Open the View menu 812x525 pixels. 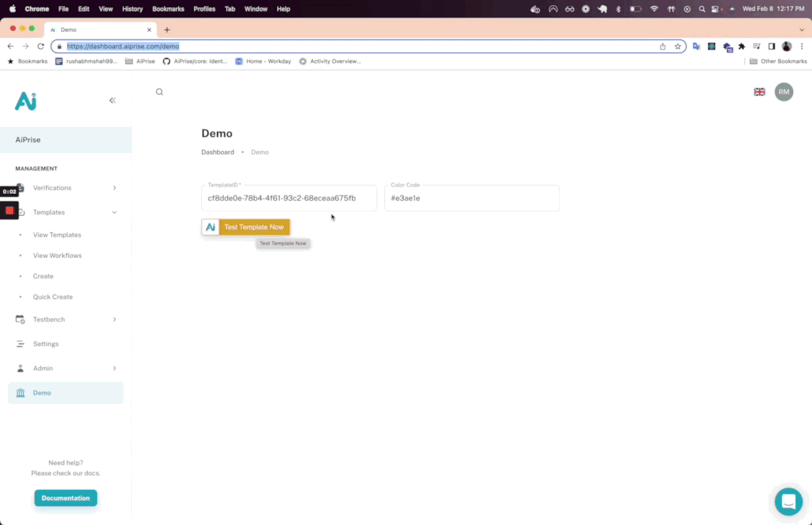pyautogui.click(x=106, y=9)
